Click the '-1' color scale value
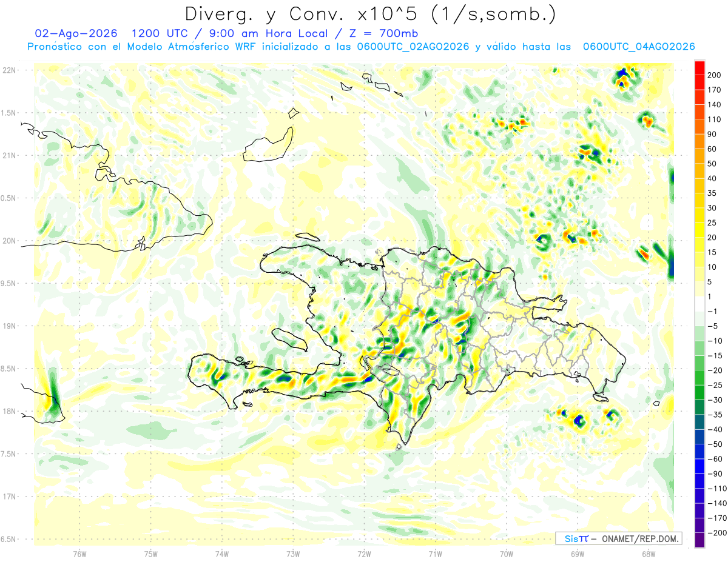 tap(713, 312)
